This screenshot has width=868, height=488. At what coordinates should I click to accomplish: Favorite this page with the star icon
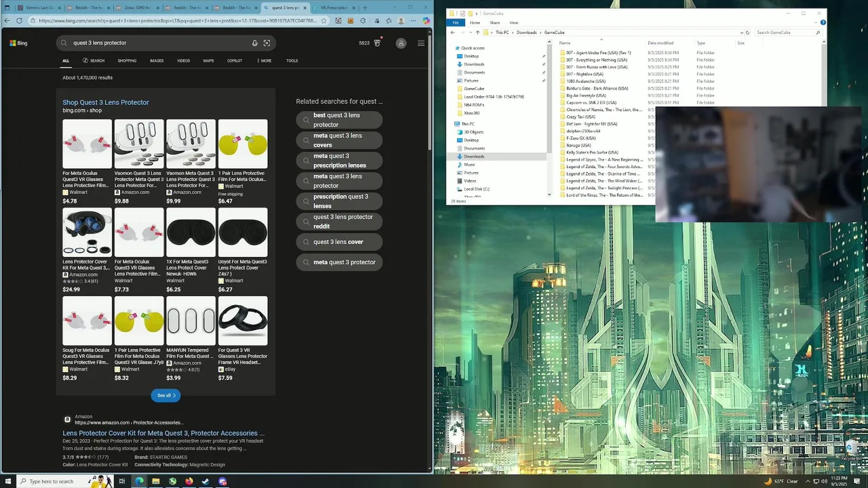click(323, 20)
